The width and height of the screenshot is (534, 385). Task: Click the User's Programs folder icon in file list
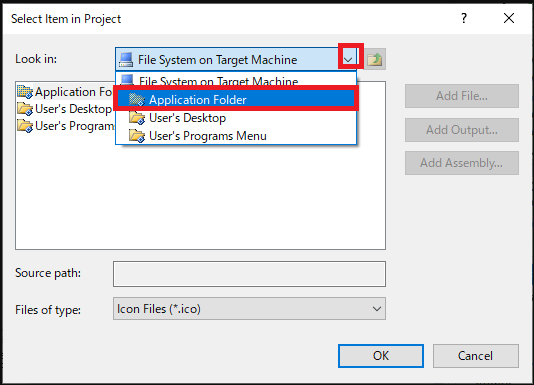pyautogui.click(x=25, y=126)
